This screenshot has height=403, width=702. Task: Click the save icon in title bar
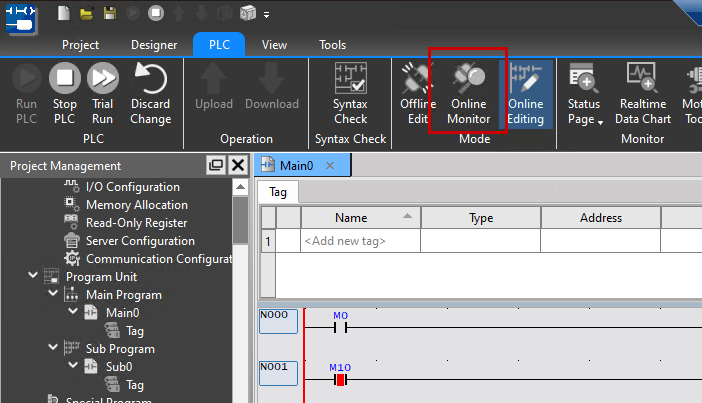click(x=109, y=14)
